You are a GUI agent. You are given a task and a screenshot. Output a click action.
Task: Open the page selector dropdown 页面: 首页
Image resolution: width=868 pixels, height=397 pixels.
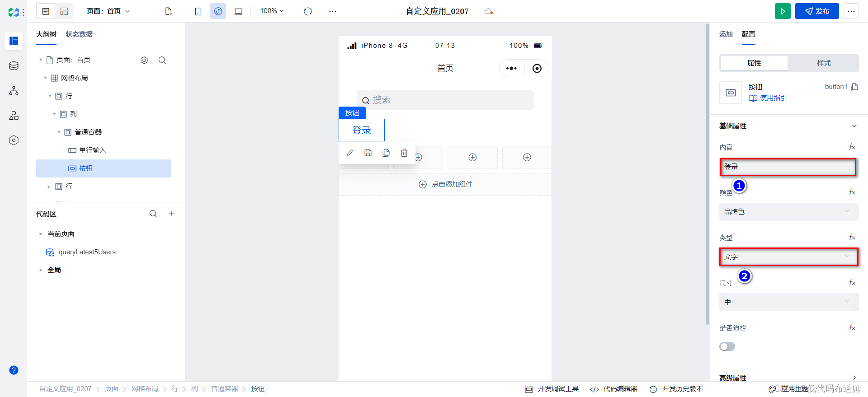[x=108, y=11]
